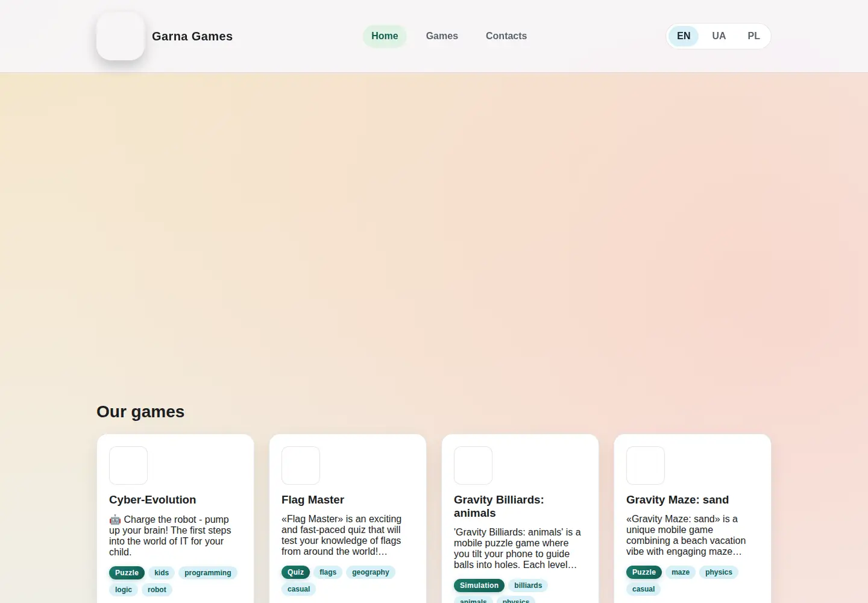Click the Gravity Billiards description text
Image resolution: width=868 pixels, height=603 pixels.
pyautogui.click(x=517, y=548)
